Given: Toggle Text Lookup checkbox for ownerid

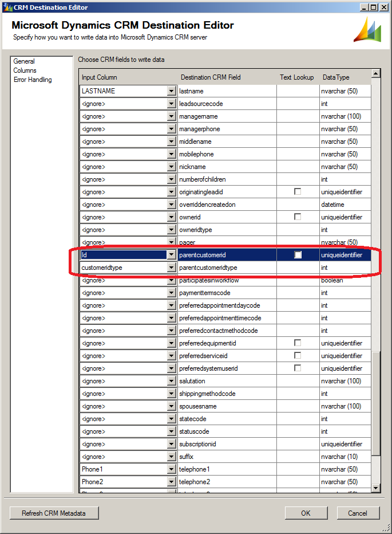Looking at the screenshot, I should coord(298,217).
